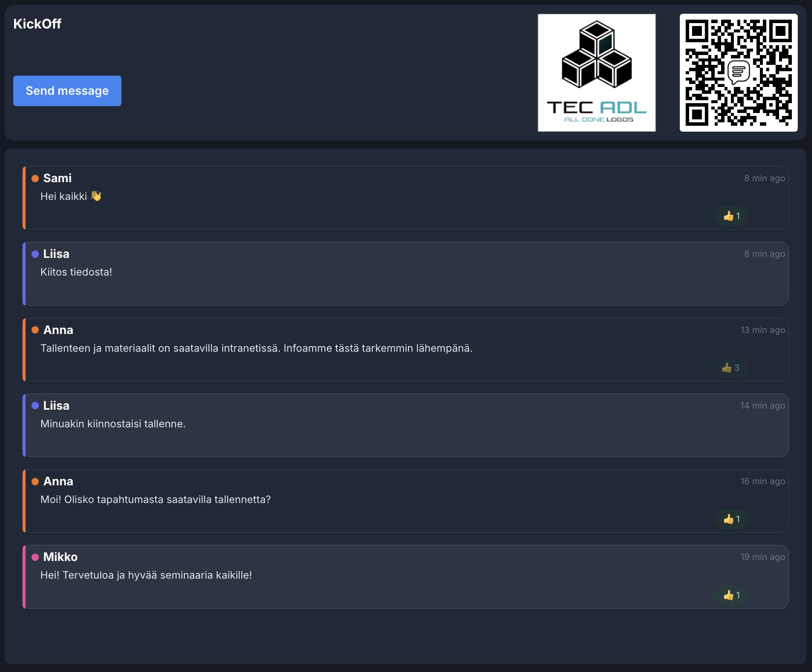This screenshot has height=672, width=812.
Task: Click Mikko's author name
Action: [60, 557]
